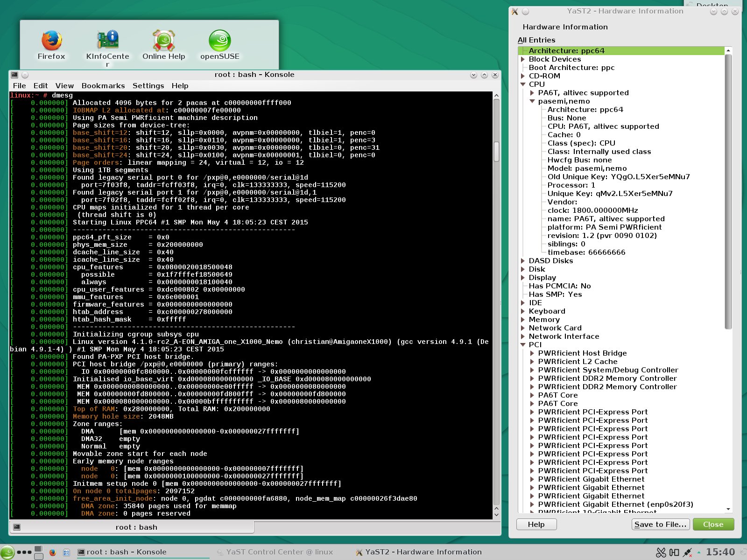This screenshot has height=560, width=747.
Task: Collapse the CPU tree node
Action: pos(523,84)
